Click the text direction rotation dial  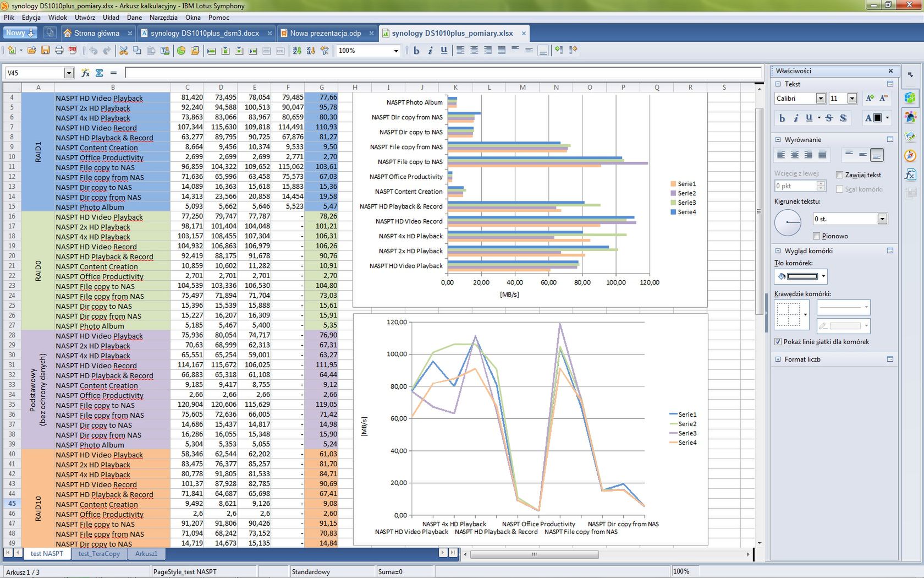point(788,222)
